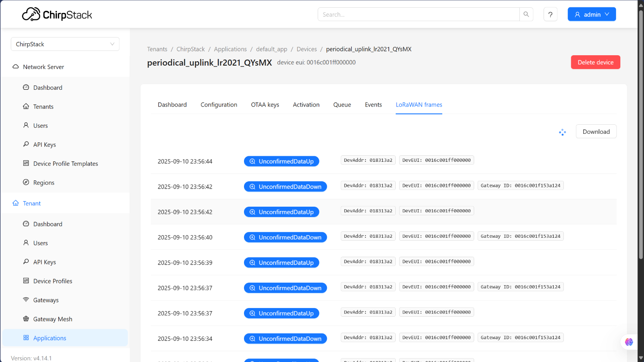644x362 pixels.
Task: Click the Delete device button
Action: [595, 62]
